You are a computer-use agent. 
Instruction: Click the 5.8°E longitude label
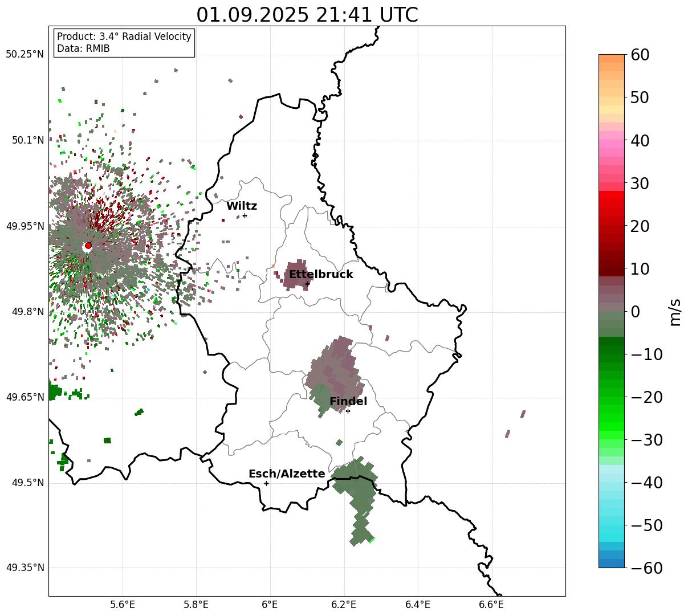click(196, 605)
